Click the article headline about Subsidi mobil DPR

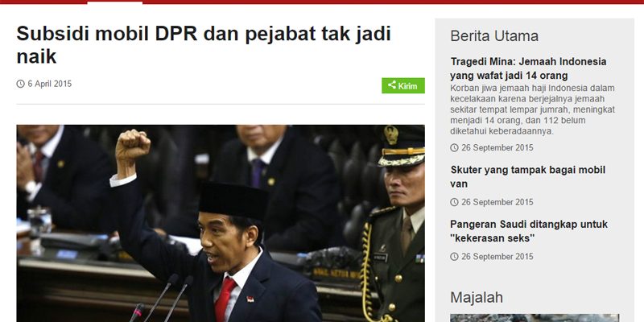coord(204,45)
